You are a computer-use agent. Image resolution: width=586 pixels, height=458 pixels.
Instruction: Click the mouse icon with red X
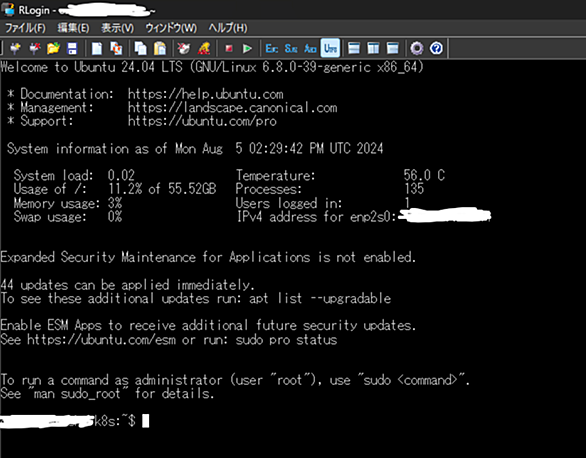pyautogui.click(x=184, y=48)
